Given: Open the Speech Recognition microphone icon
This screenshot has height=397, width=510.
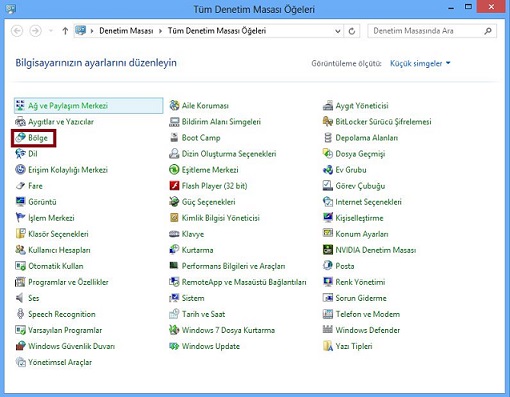Looking at the screenshot, I should [20, 314].
